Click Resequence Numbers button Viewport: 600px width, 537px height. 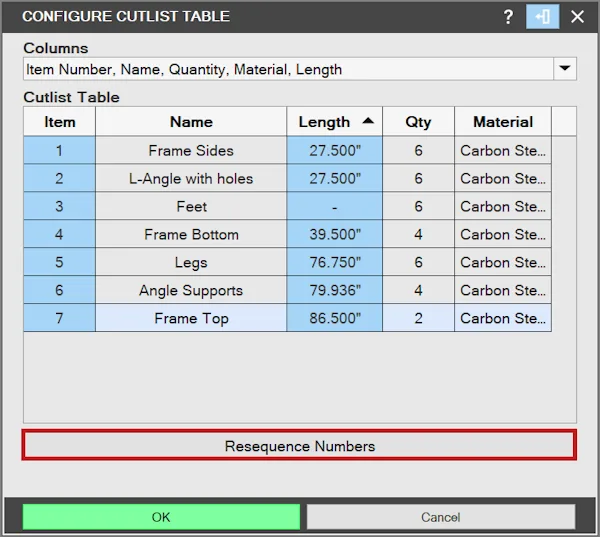point(299,446)
